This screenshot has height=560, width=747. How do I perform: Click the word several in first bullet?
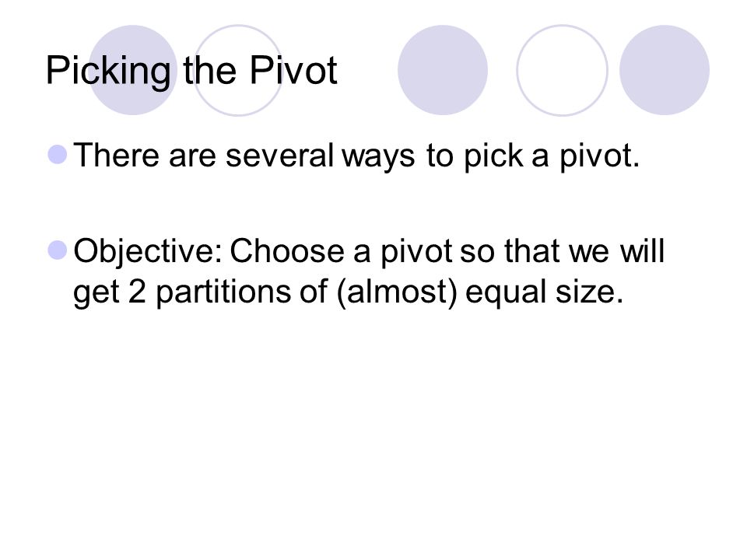pos(279,156)
